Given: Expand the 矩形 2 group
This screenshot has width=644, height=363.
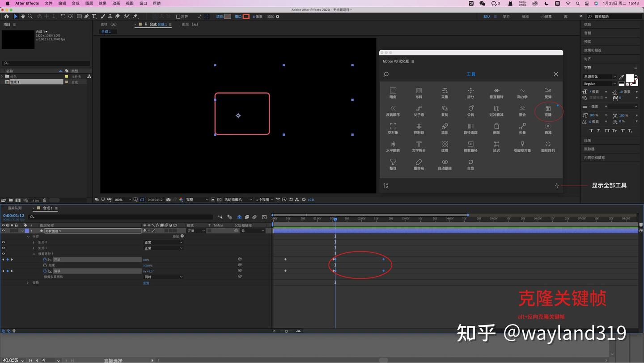Looking at the screenshot, I should (34, 242).
